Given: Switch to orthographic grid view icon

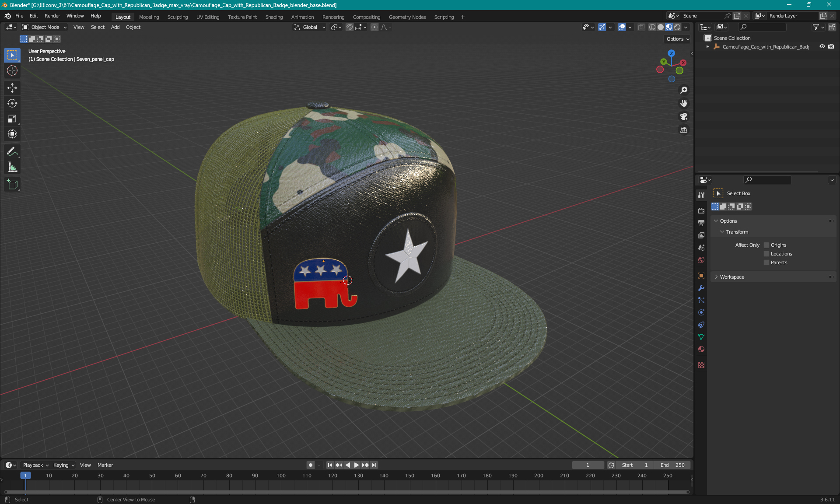Looking at the screenshot, I should point(684,129).
